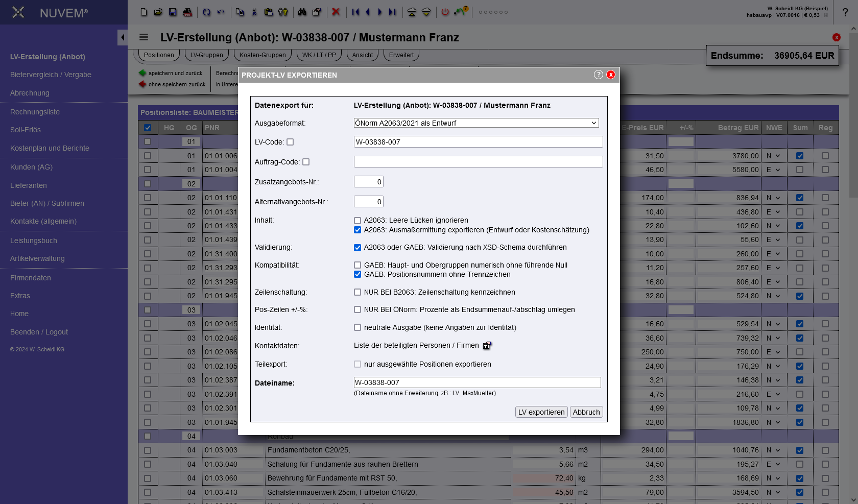
Task: Open NWE dropdown in row 01.03.003
Action: (773, 450)
